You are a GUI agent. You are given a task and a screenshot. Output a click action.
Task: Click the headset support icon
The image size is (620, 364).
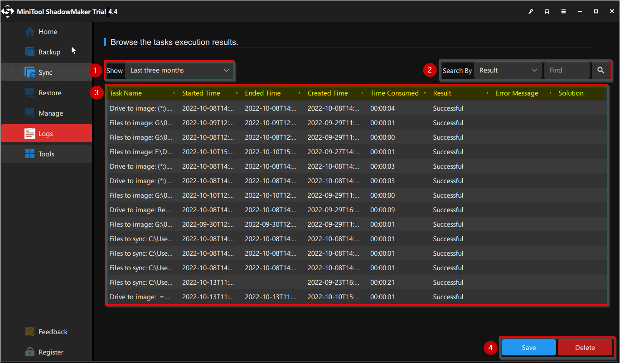tap(547, 11)
